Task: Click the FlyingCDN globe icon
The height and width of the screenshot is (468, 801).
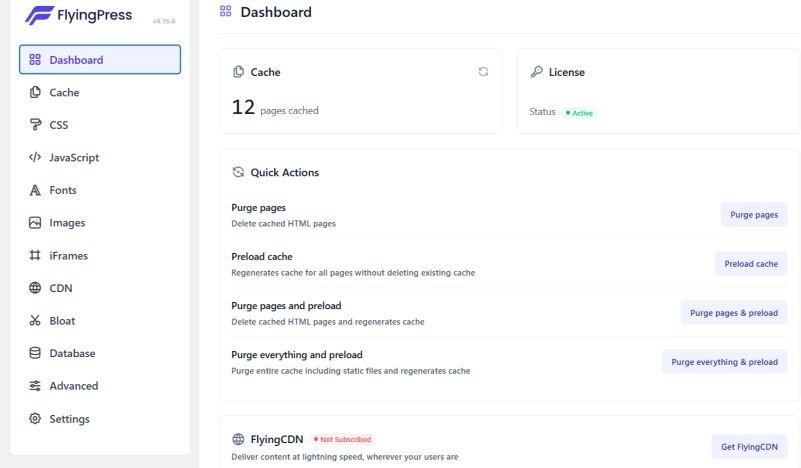Action: (238, 439)
